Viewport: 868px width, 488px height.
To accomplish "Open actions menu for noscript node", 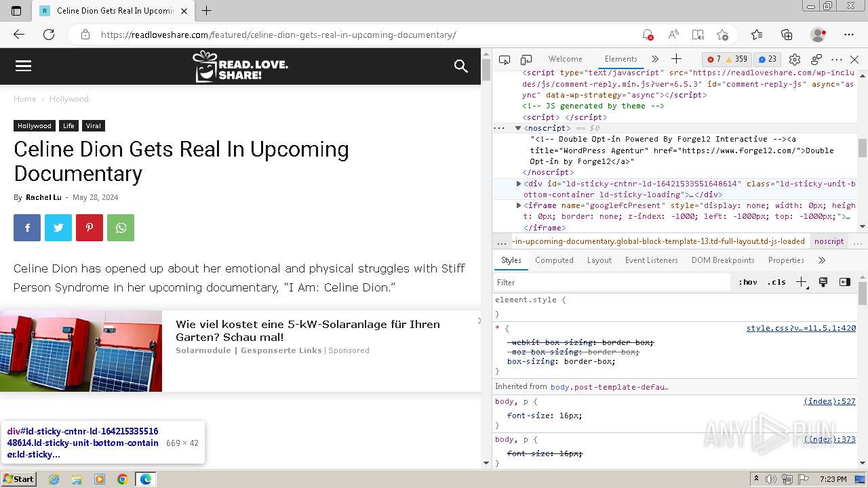I will 500,128.
